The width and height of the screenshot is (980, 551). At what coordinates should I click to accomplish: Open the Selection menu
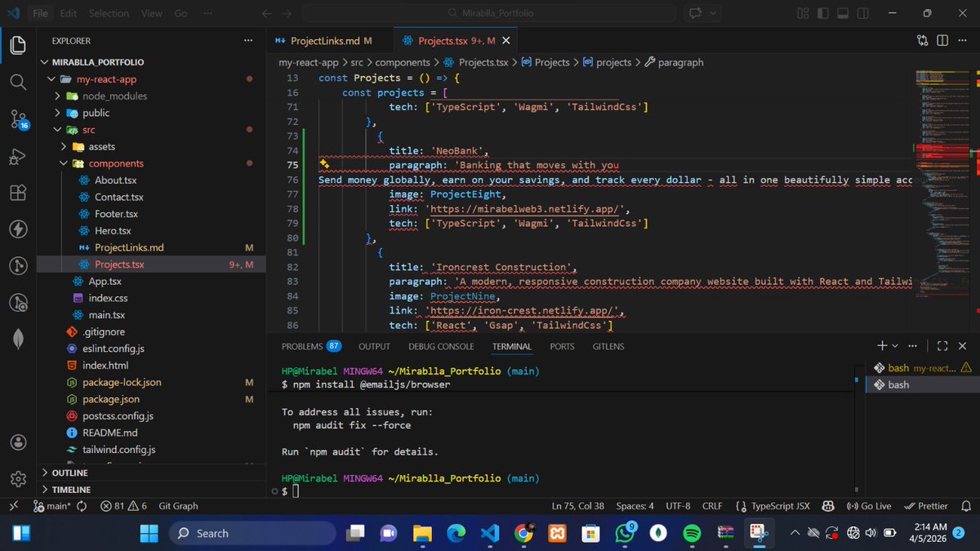coord(109,13)
